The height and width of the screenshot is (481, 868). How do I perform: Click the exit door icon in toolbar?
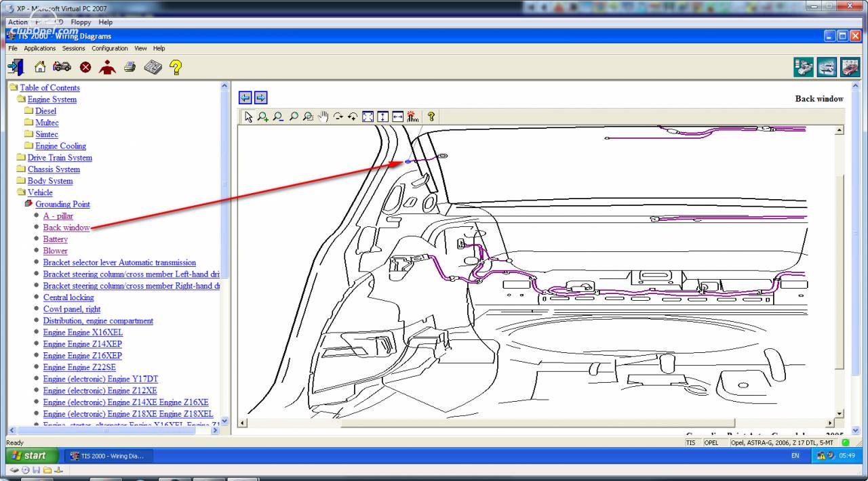[16, 67]
